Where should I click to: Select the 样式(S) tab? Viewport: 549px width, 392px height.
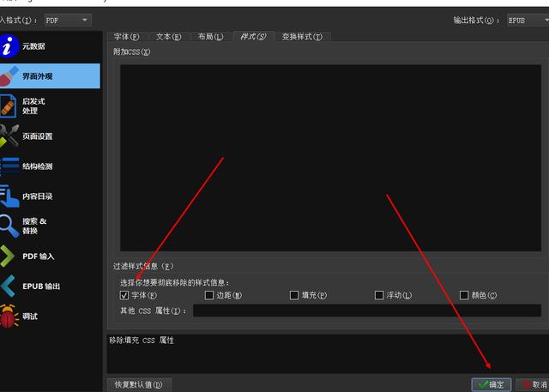point(253,36)
